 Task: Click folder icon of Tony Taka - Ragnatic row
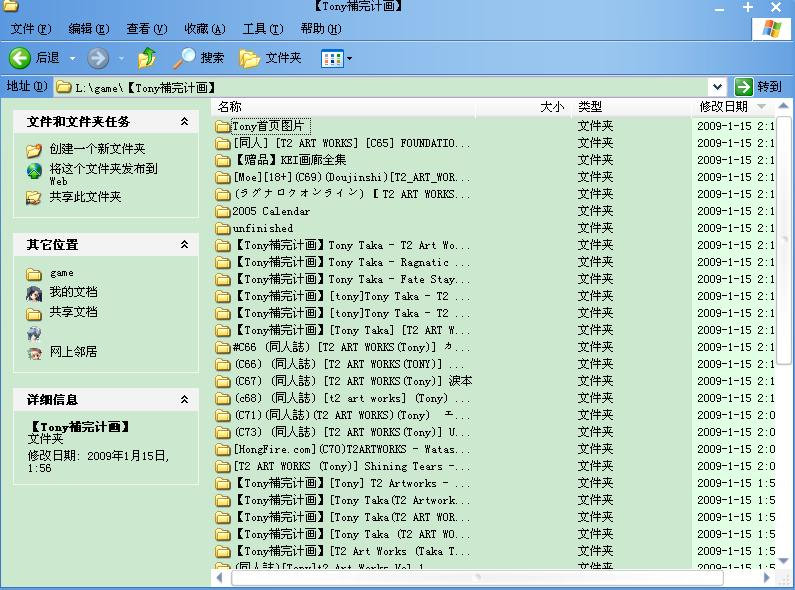[x=223, y=263]
